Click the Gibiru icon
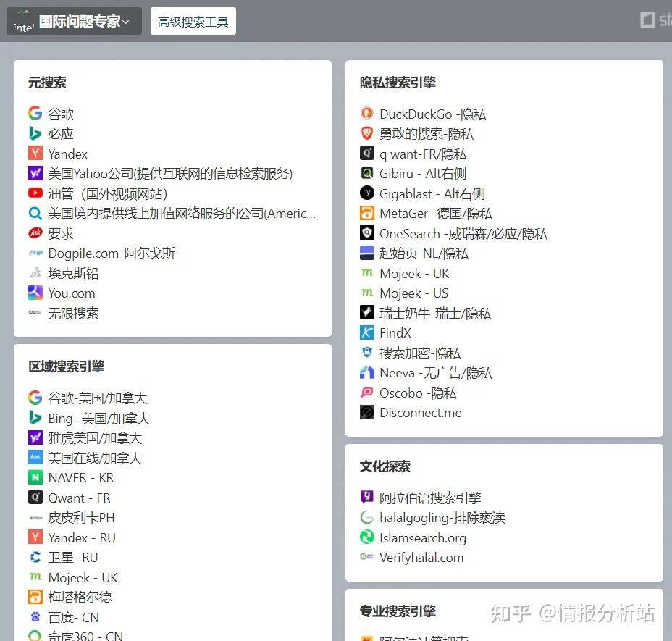672x641 pixels. coord(367,173)
